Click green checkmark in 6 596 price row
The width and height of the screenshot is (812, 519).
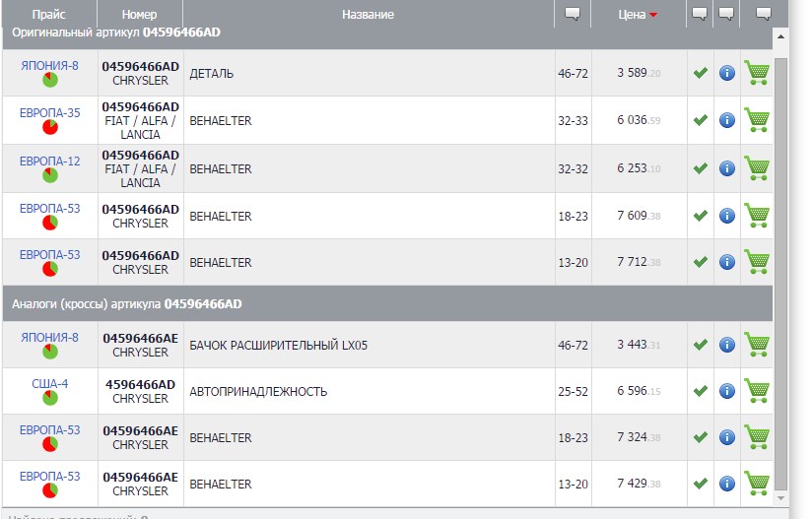700,391
